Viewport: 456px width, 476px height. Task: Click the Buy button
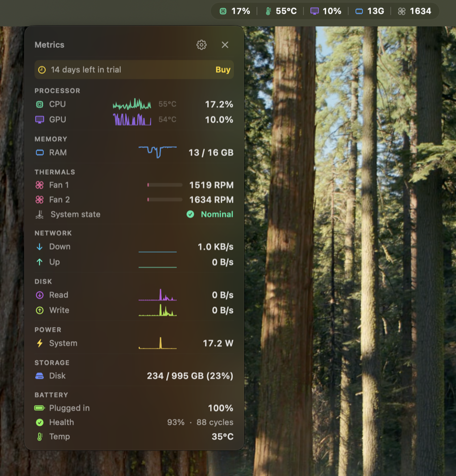(223, 69)
